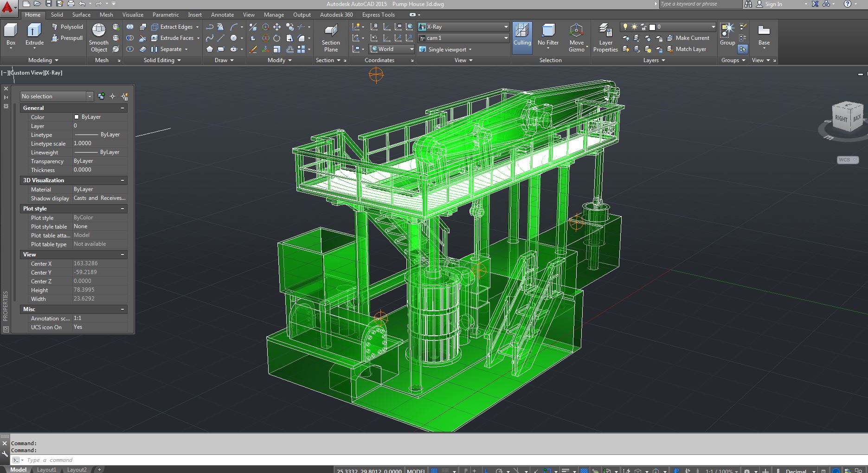Collapse the General properties section

point(122,108)
